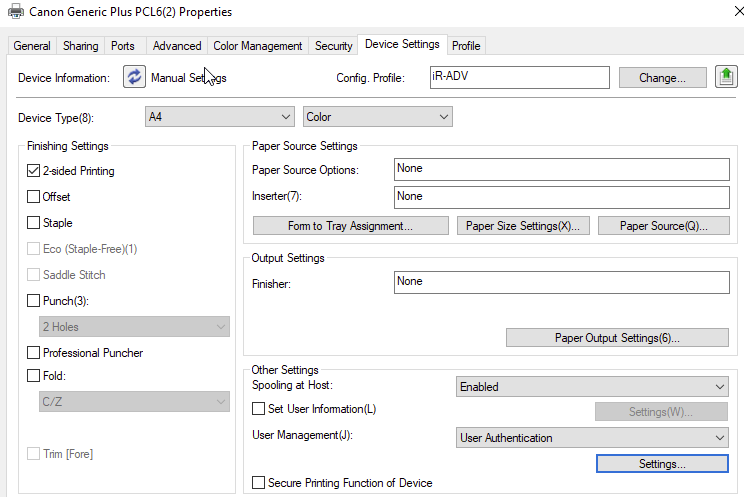The height and width of the screenshot is (497, 744).
Task: Tick the Punch(3) checkbox
Action: (33, 300)
